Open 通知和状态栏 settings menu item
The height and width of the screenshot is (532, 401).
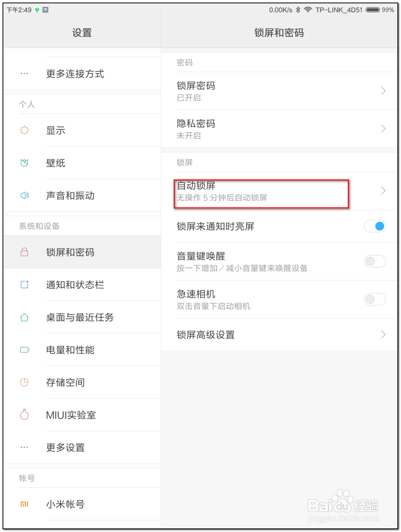(75, 285)
